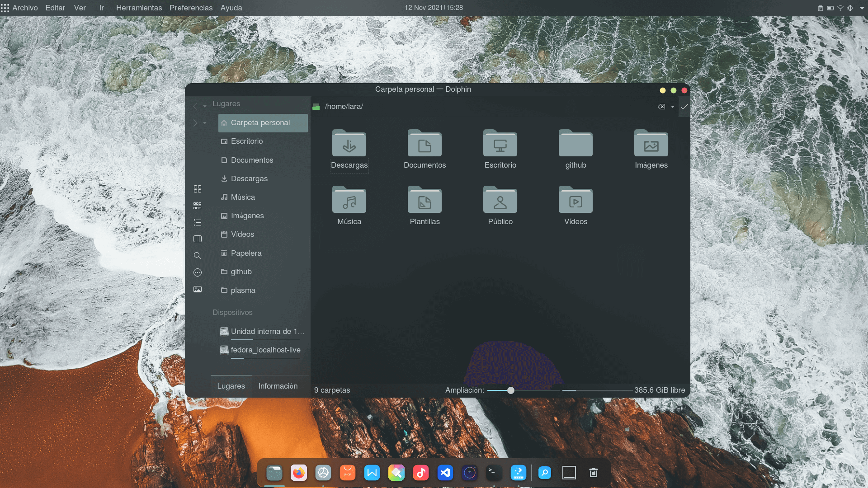Switch to Compact view mode
Screen dimensions: 868x488
click(198, 206)
